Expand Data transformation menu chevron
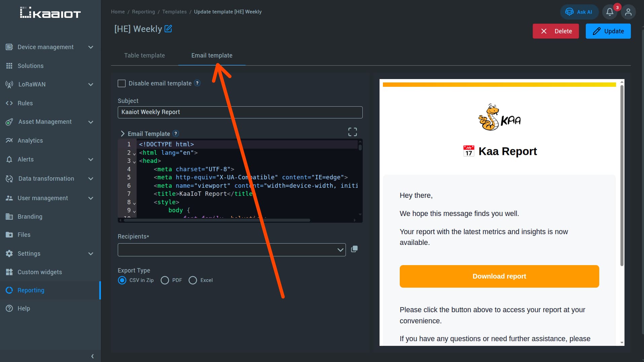 (91, 179)
